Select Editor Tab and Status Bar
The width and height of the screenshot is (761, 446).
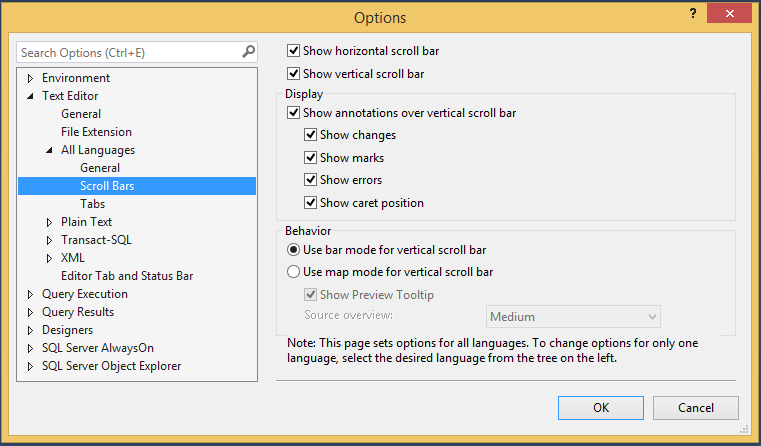point(127,276)
